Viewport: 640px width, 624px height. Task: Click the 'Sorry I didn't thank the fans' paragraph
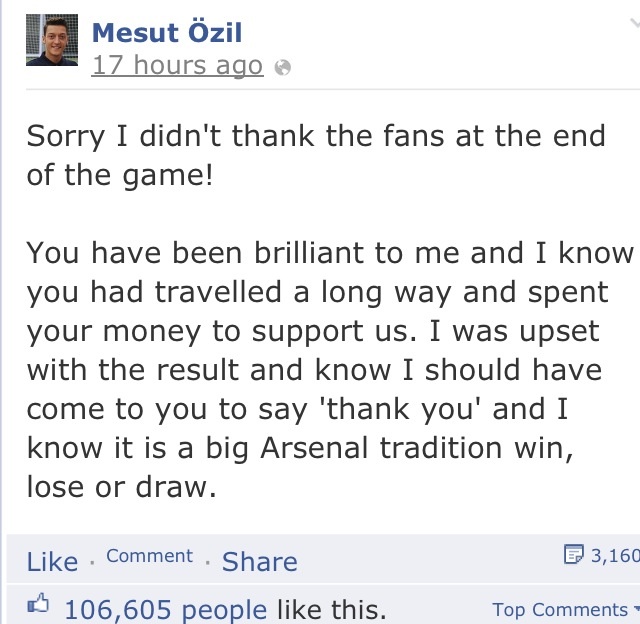pyautogui.click(x=316, y=136)
